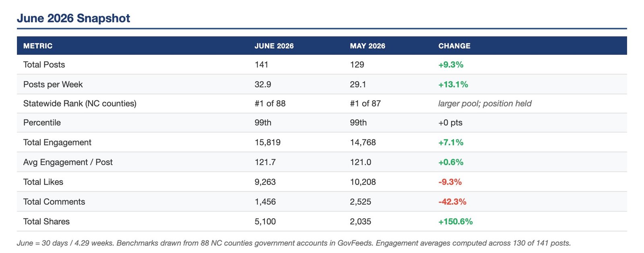Viewport: 644px width, 253px height.
Task: Click the note larger pool; position held
Action: click(485, 104)
